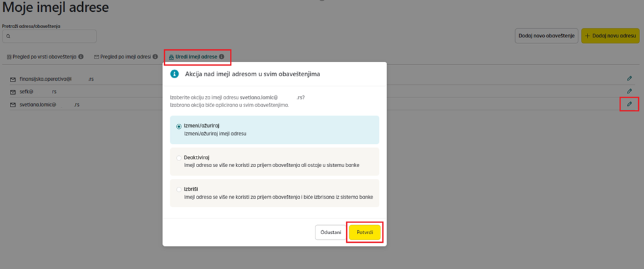This screenshot has height=269, width=644.
Task: Click info icon next to Pregled po vrsti obaveštenja
Action: (81, 57)
